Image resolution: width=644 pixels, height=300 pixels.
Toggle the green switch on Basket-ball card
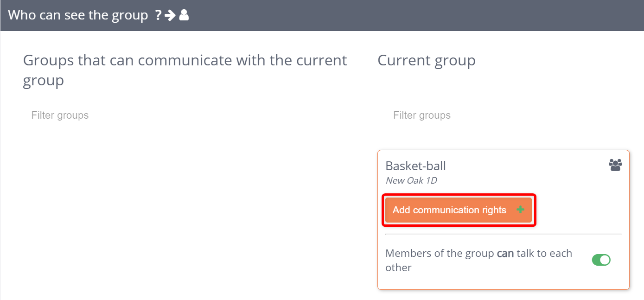pos(601,260)
